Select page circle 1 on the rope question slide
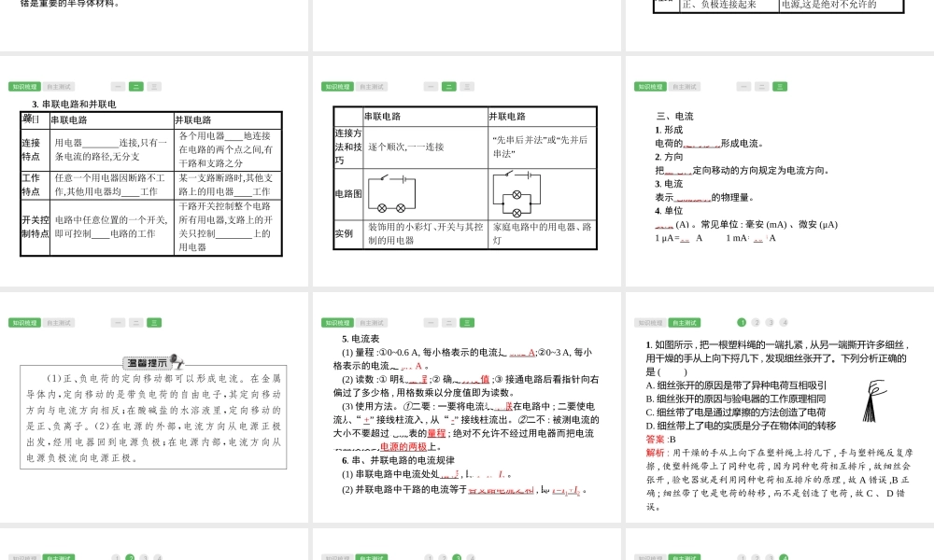The height and width of the screenshot is (560, 934). 742,323
